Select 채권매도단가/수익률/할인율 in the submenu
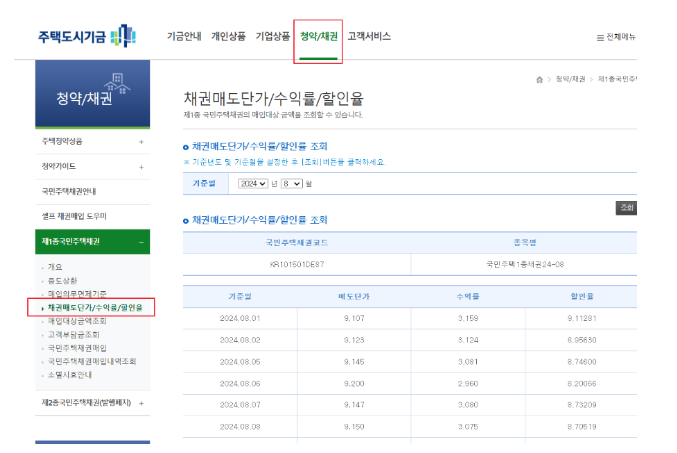The width and height of the screenshot is (677, 453). [x=95, y=308]
